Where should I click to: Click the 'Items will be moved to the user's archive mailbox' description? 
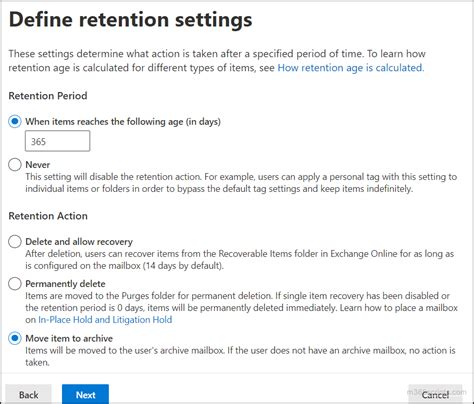240,356
